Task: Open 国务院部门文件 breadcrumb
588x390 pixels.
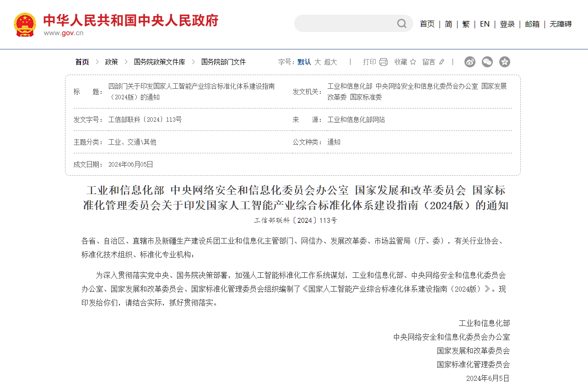Action: pos(223,62)
